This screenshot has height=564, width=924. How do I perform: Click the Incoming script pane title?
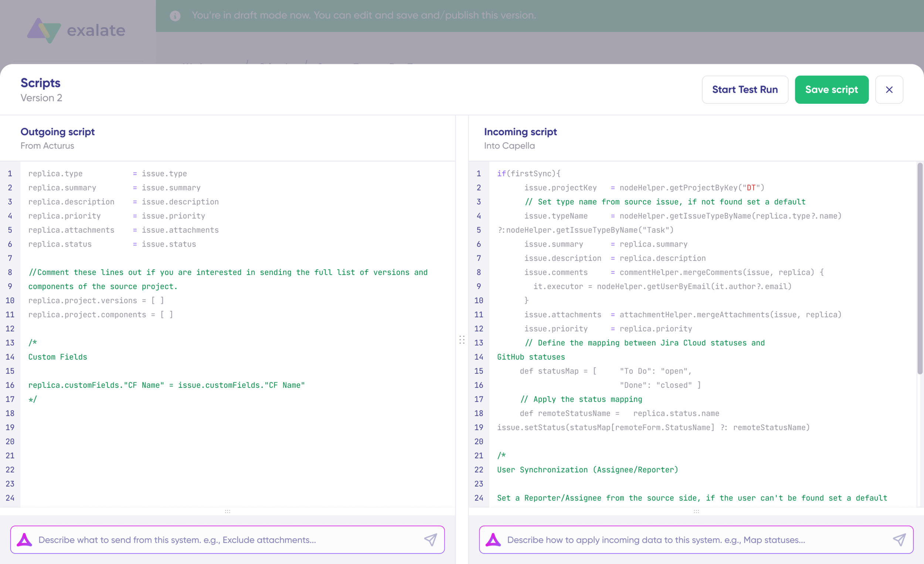[520, 132]
